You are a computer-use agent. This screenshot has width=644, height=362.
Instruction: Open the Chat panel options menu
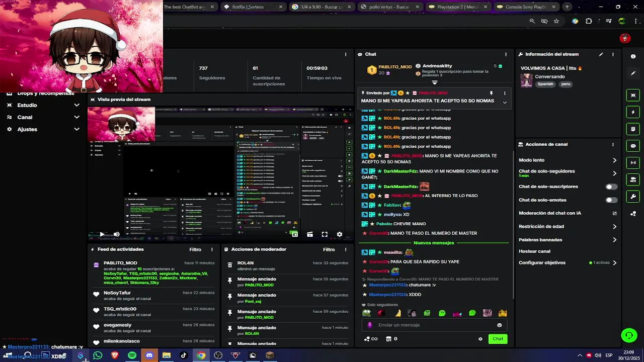coord(506,54)
